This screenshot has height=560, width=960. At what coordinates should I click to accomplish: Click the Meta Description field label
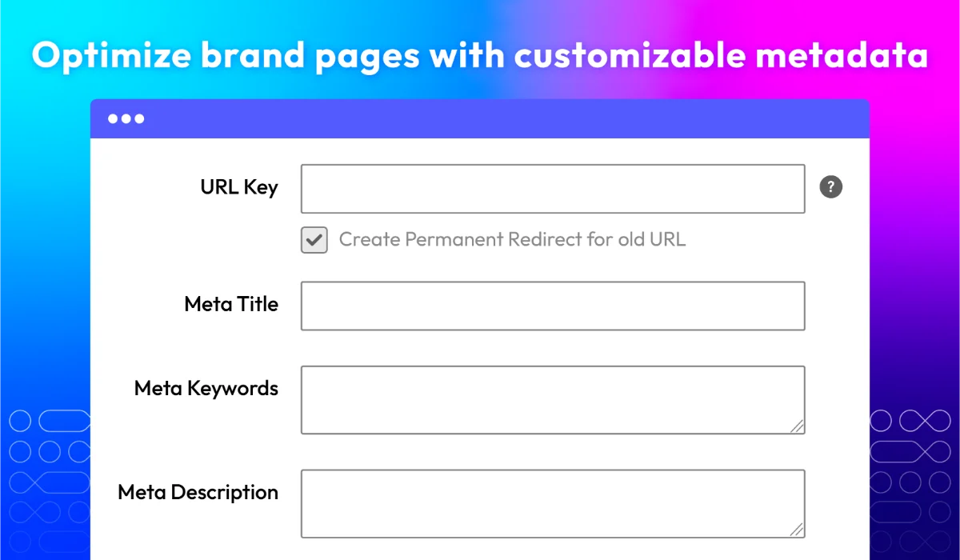point(198,492)
